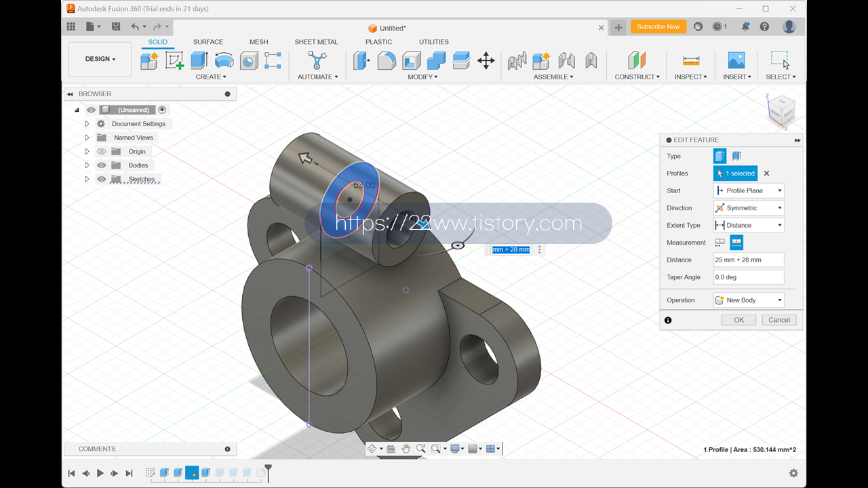This screenshot has width=868, height=488.
Task: Select the Extrude type option
Action: (719, 156)
